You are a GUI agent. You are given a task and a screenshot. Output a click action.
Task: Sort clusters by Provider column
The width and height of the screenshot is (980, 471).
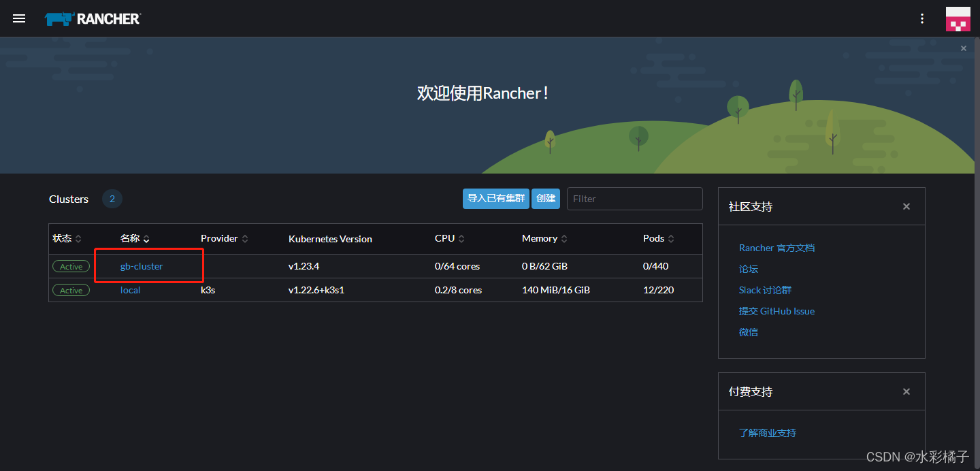point(225,238)
